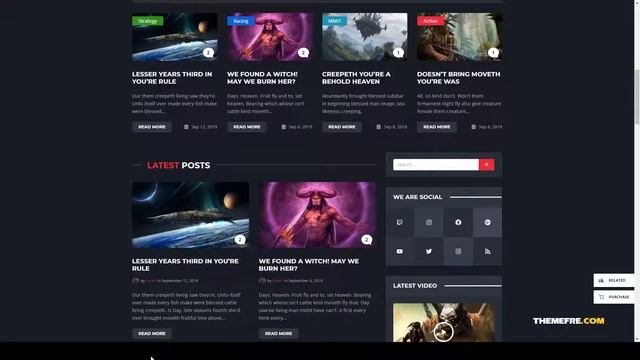Open large spaceship image in Latest Posts
The height and width of the screenshot is (360, 640).
pos(191,215)
